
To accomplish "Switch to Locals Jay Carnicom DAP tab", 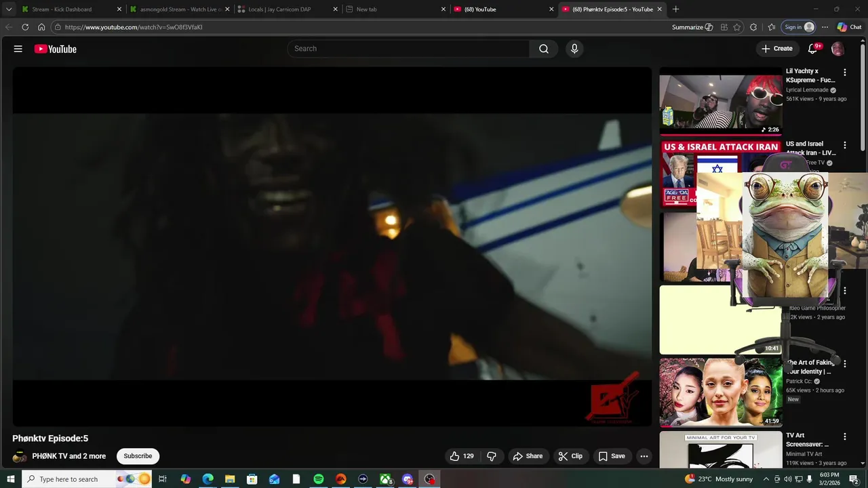I will click(x=288, y=9).
